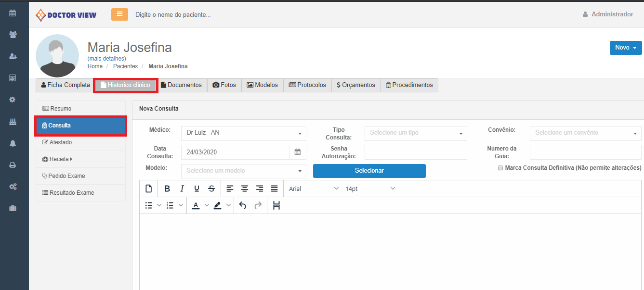Open the Orçamentos tab
Screen dimensions: 644x290
coord(355,85)
